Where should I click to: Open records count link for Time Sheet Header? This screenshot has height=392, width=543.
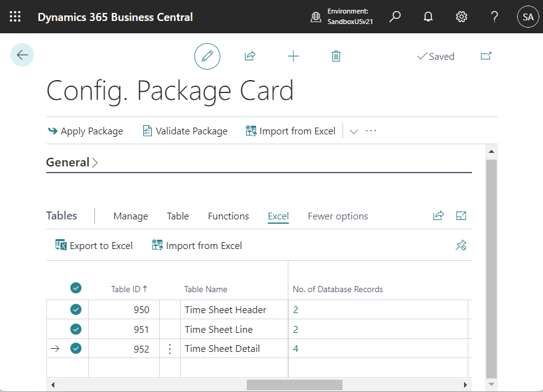click(296, 309)
